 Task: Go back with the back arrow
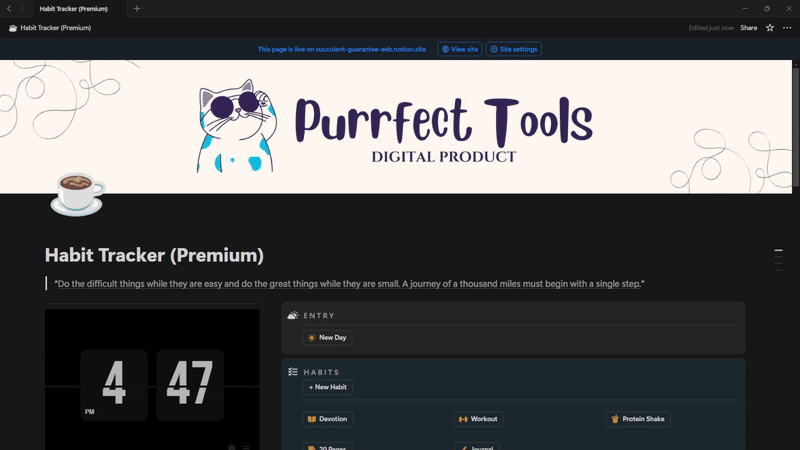tap(9, 9)
